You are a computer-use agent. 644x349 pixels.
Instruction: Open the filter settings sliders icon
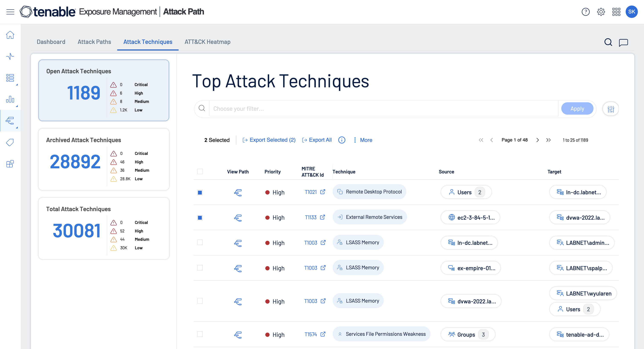click(611, 109)
